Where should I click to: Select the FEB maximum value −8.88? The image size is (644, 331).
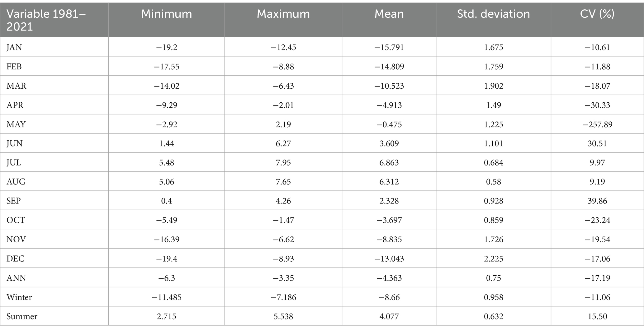[x=283, y=67]
